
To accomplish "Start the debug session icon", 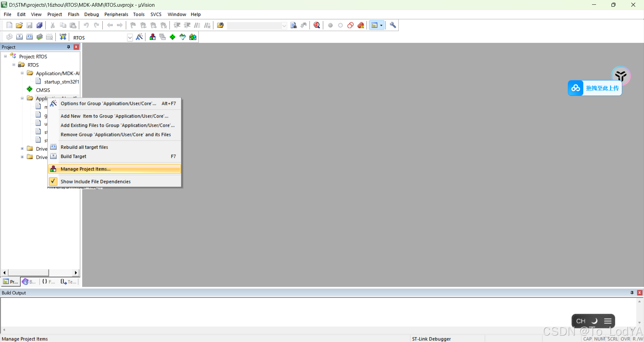I will click(x=317, y=25).
